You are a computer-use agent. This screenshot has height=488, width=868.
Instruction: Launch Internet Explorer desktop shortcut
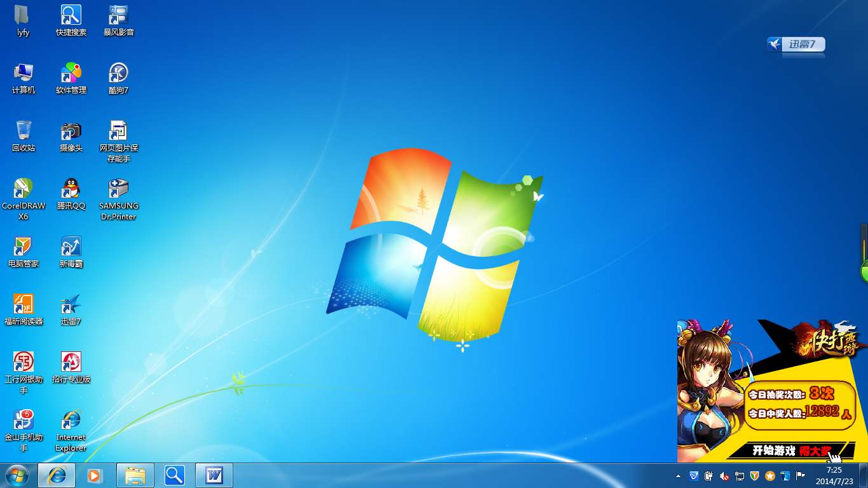click(71, 430)
